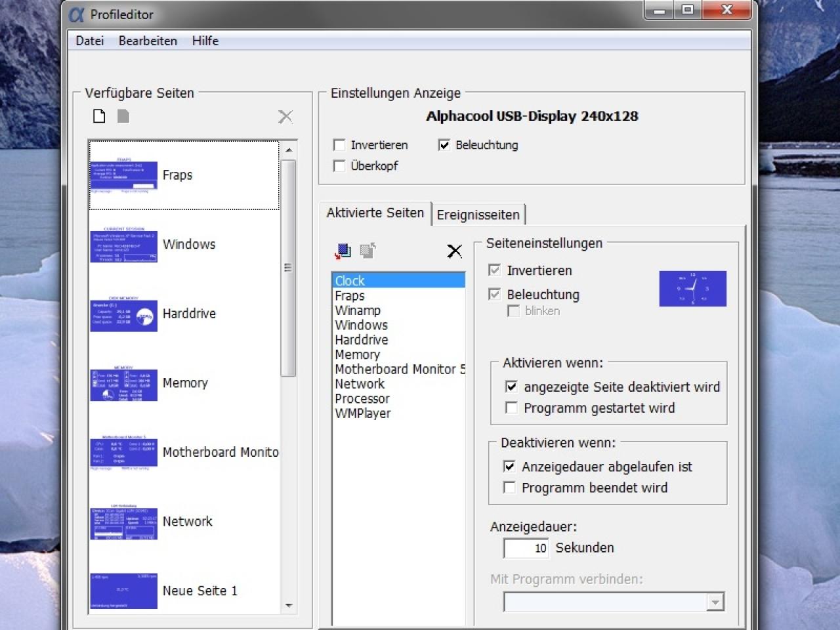Select Memory in activated pages list
Screen dimensions: 840x630
click(398, 354)
